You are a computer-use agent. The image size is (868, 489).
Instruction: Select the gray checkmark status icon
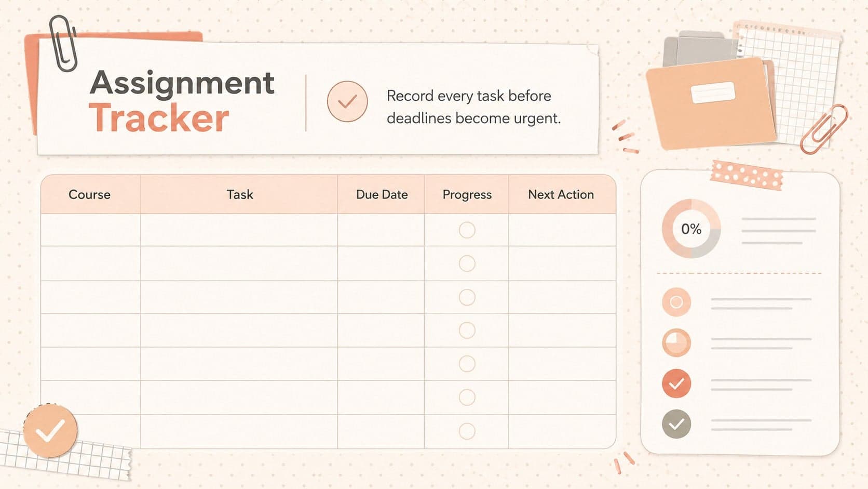pos(676,424)
